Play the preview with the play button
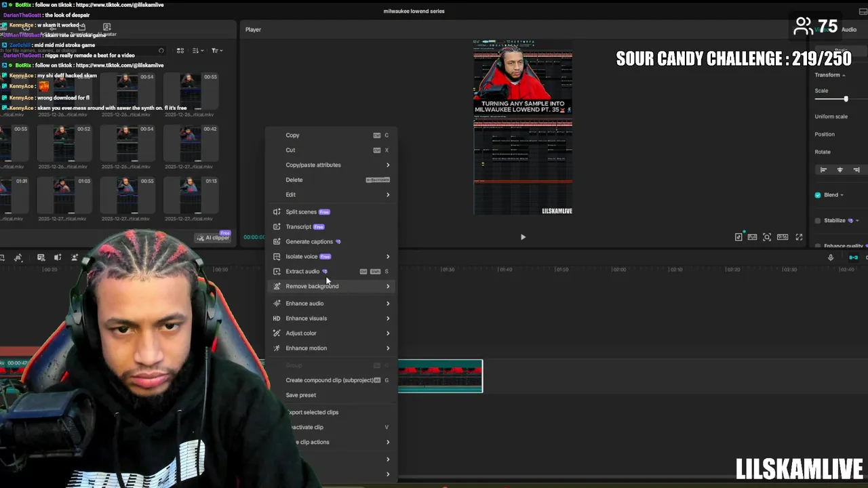Image resolution: width=868 pixels, height=488 pixels. click(x=523, y=237)
